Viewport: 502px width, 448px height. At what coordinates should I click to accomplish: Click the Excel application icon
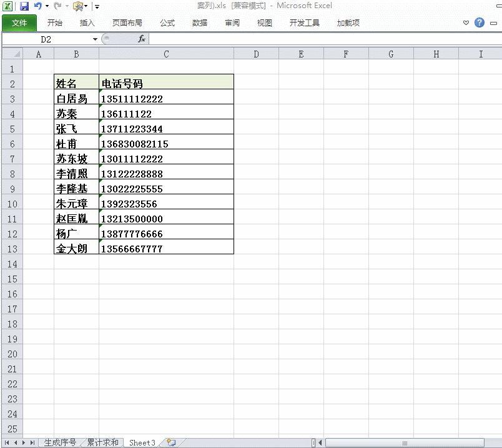click(7, 6)
